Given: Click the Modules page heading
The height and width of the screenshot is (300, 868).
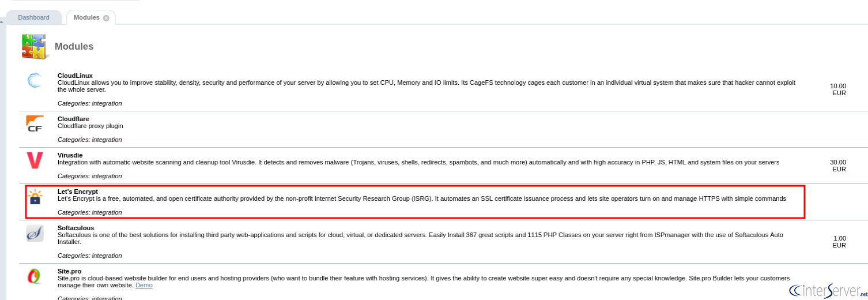Looking at the screenshot, I should pyautogui.click(x=74, y=47).
